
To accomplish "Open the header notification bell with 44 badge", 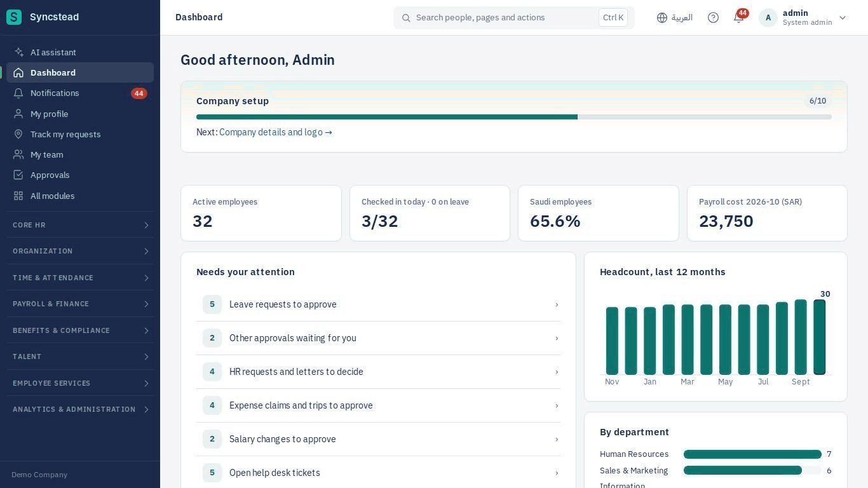I will [739, 17].
